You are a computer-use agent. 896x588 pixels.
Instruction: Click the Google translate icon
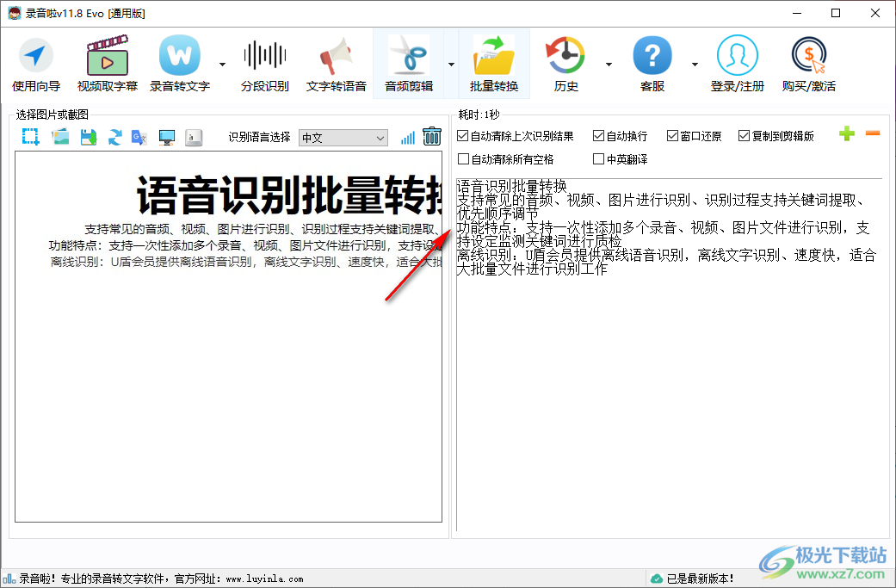139,137
